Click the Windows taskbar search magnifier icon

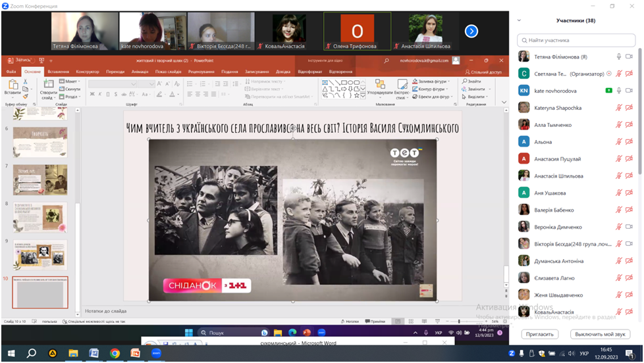click(31, 353)
